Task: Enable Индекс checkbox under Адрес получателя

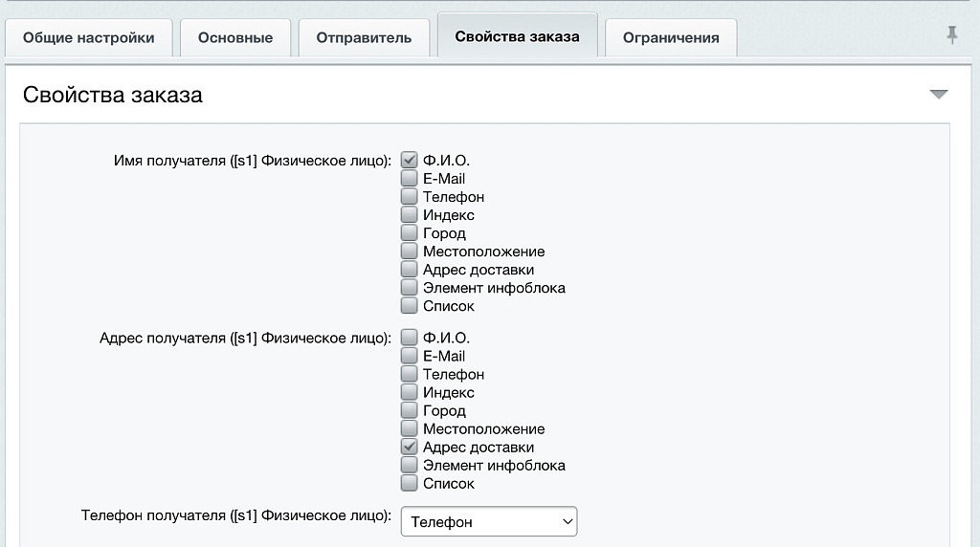Action: pyautogui.click(x=410, y=393)
